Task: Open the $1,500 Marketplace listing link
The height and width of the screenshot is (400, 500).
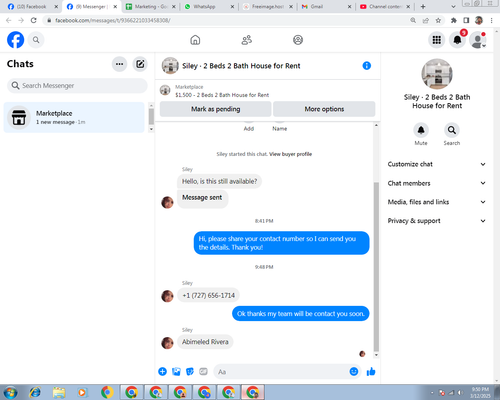Action: [222, 95]
